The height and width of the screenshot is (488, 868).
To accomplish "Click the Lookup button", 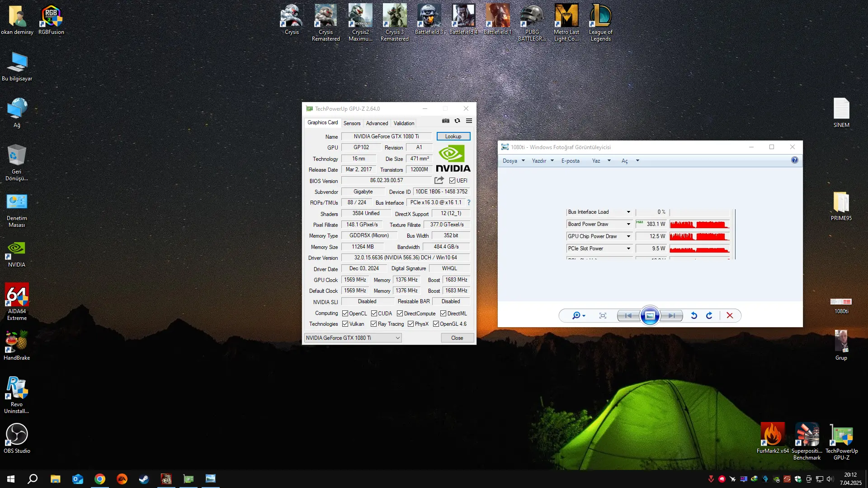I will [453, 136].
